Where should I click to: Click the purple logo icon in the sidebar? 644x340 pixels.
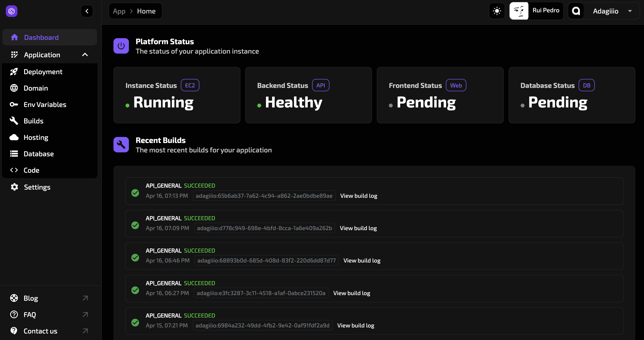coord(12,11)
